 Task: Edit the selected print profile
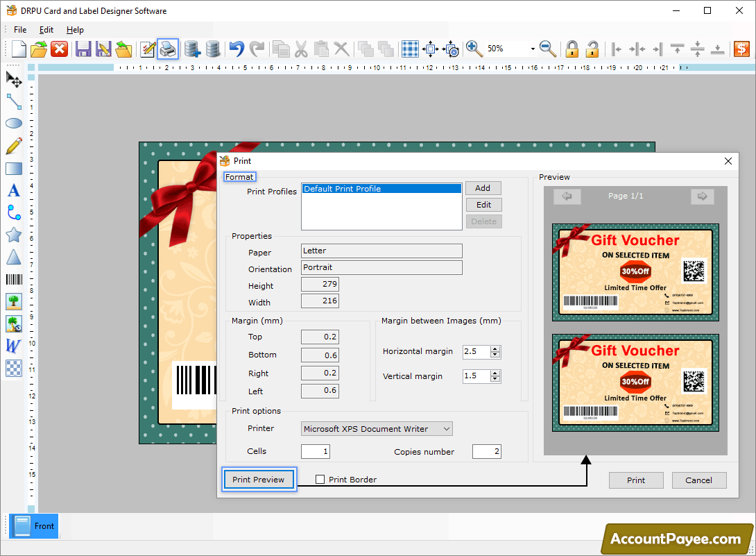pos(483,205)
